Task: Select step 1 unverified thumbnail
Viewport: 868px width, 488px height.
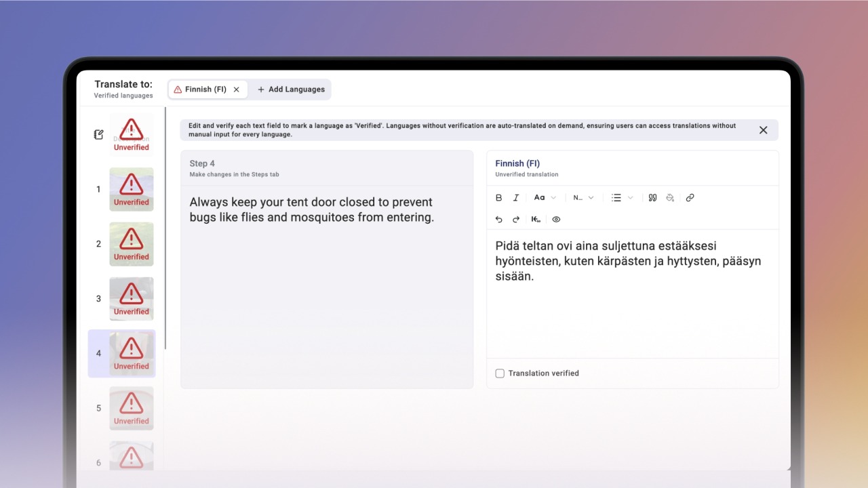Action: tap(132, 189)
